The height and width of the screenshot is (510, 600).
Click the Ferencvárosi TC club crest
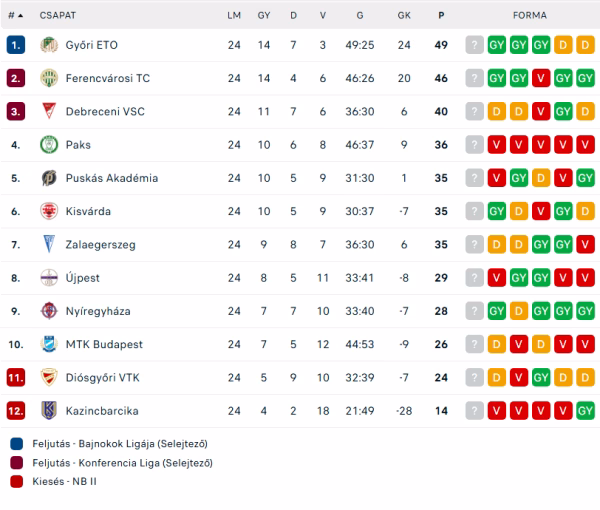pos(48,78)
